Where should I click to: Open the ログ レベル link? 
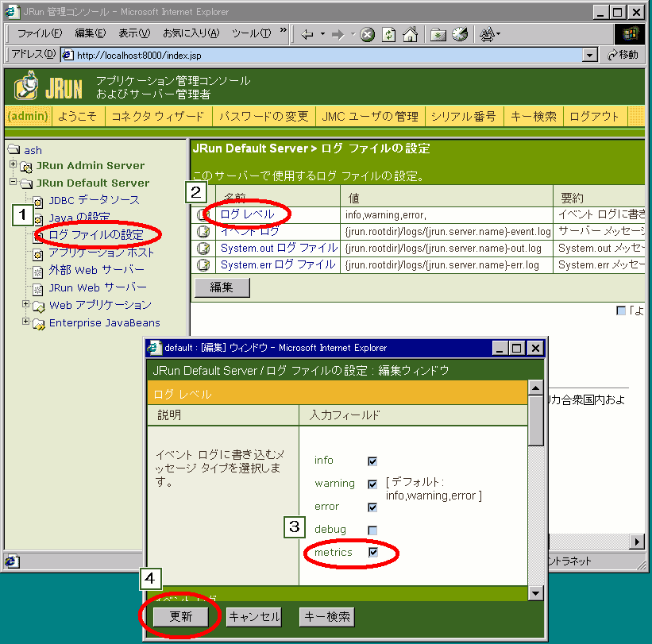pyautogui.click(x=247, y=214)
